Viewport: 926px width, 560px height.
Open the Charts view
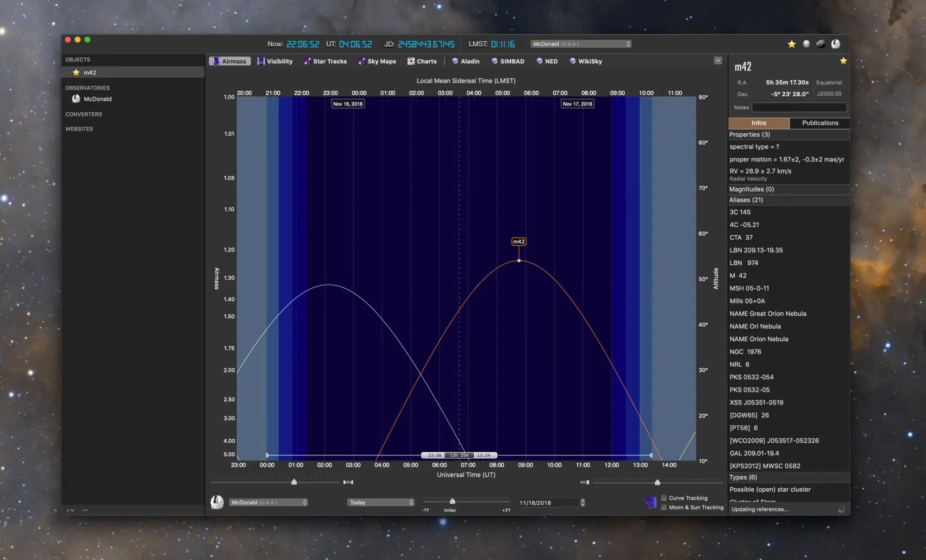[422, 61]
